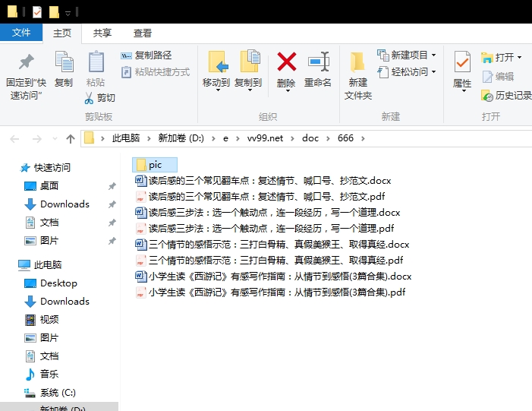The height and width of the screenshot is (411, 532).
Task: Select 读后感三步法 pdf file
Action: (x=265, y=229)
